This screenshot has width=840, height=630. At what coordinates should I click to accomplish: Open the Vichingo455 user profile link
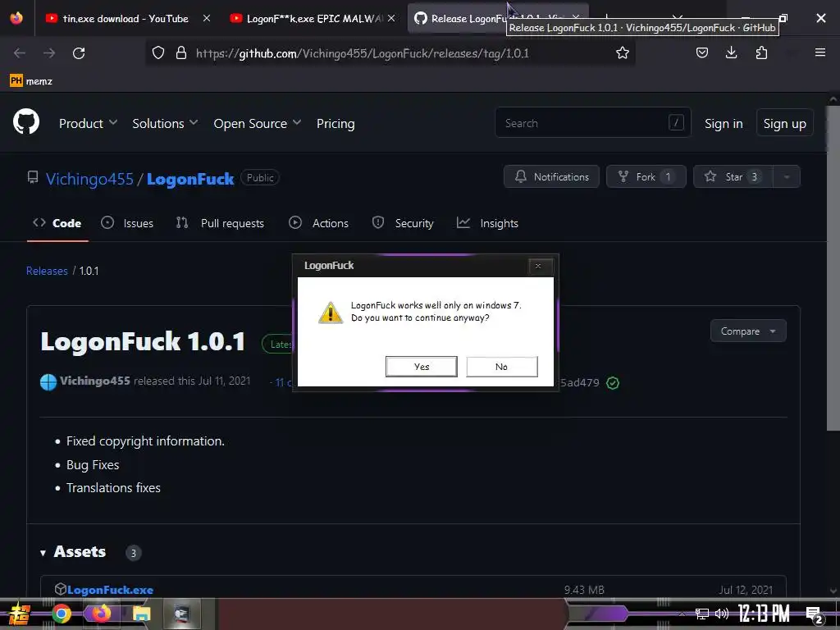pyautogui.click(x=89, y=179)
